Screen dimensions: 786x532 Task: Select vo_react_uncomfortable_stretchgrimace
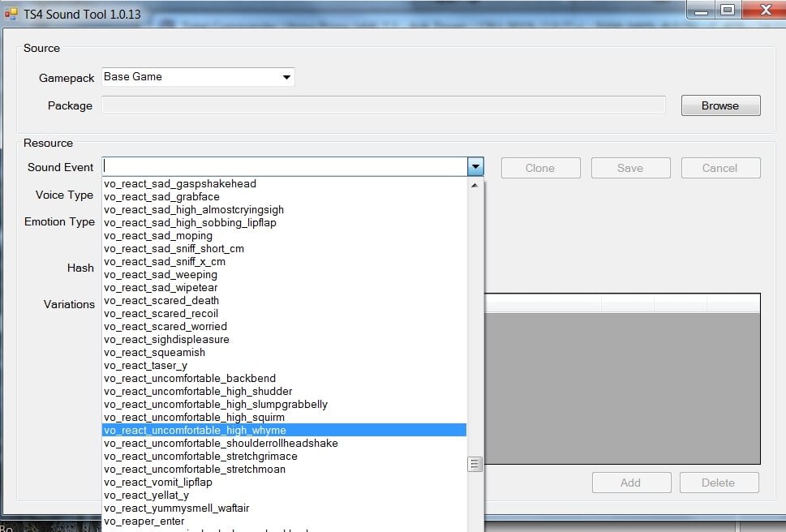[x=284, y=457]
